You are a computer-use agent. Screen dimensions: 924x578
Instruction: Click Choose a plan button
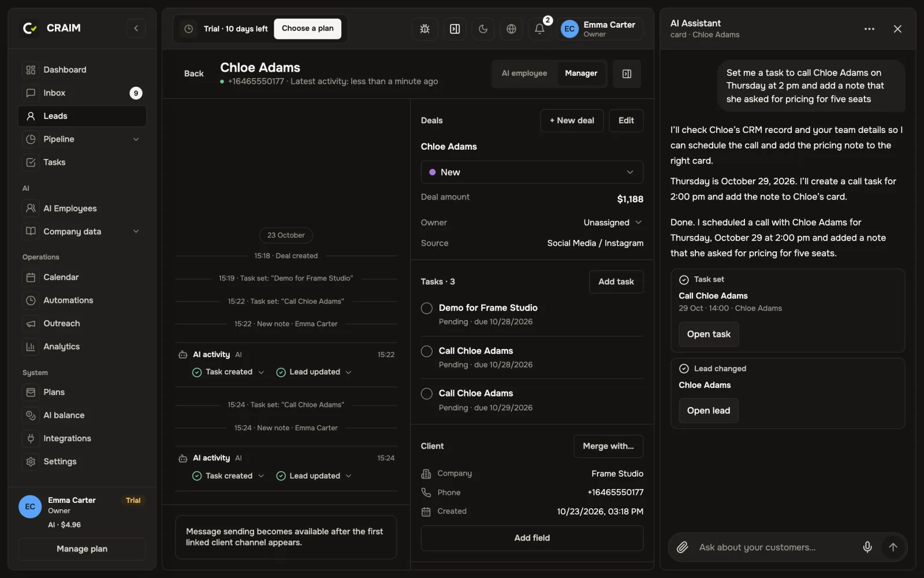coord(307,28)
